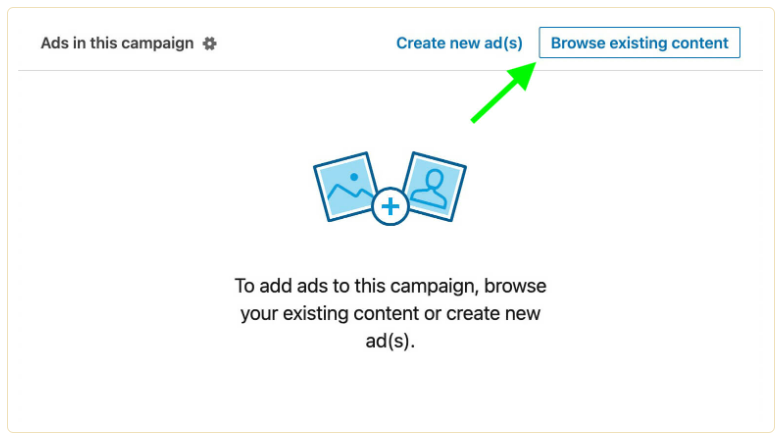The width and height of the screenshot is (783, 437).
Task: Click the person silhouette's head in the portrait
Action: coord(436,179)
